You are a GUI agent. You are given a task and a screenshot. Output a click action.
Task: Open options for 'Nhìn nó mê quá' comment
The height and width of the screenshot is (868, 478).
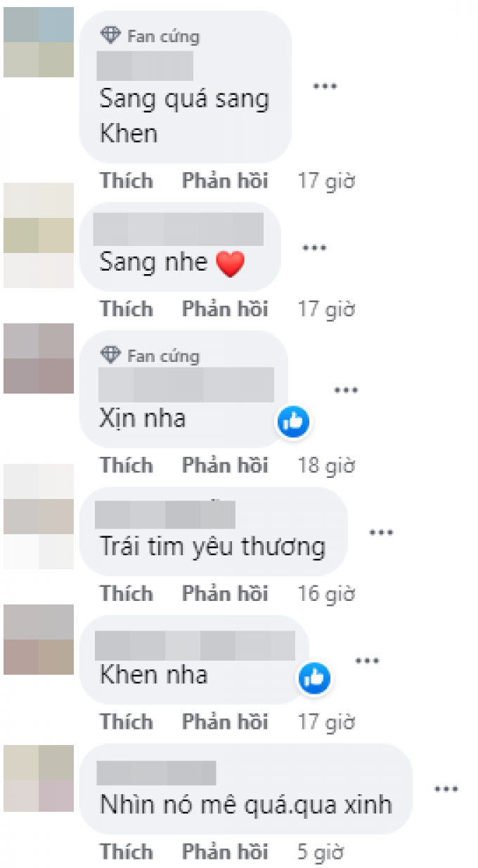pos(446,790)
